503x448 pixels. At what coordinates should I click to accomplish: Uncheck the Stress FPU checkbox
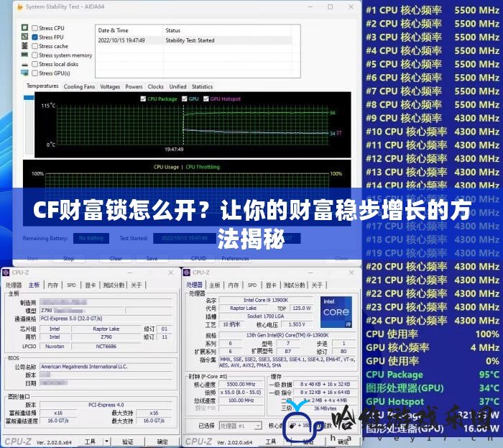point(35,37)
